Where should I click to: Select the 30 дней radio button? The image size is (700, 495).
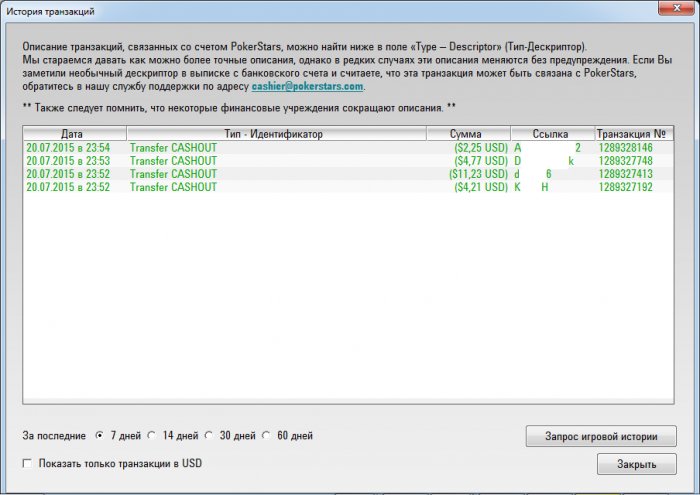click(208, 435)
